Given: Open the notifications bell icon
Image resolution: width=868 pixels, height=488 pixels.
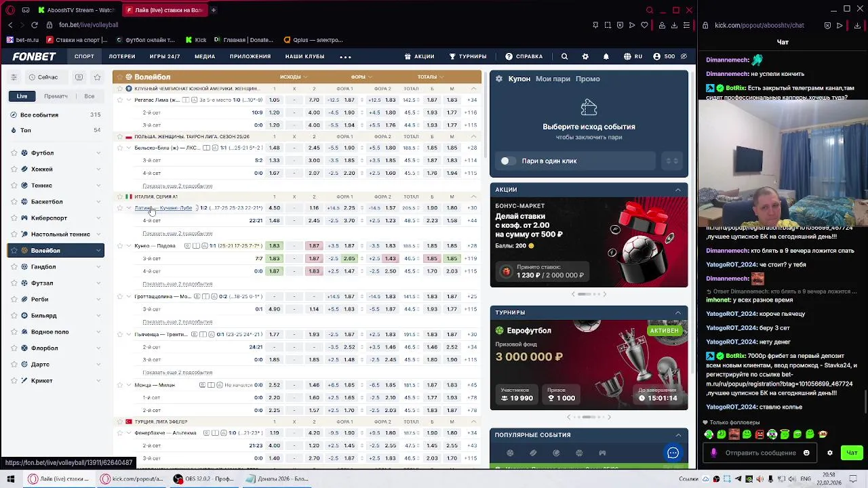Looking at the screenshot, I should (x=606, y=56).
